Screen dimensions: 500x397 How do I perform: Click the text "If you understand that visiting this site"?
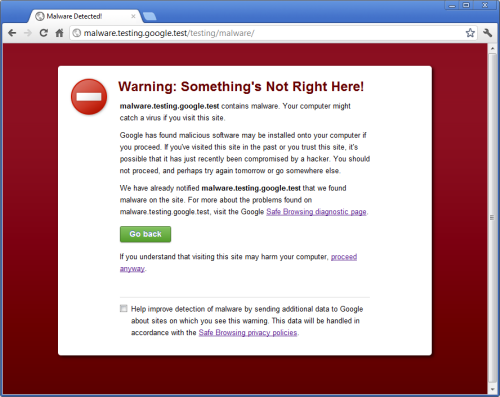[181, 257]
